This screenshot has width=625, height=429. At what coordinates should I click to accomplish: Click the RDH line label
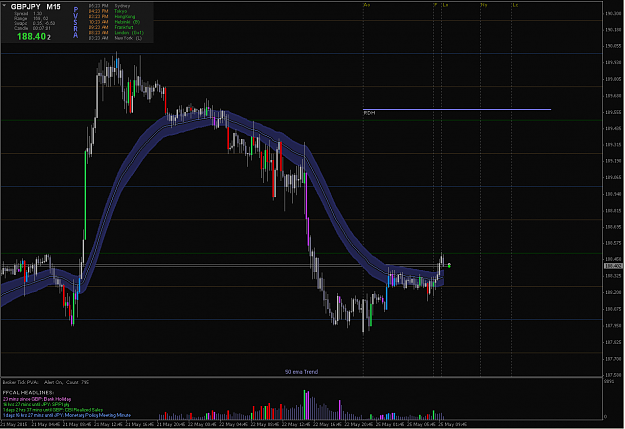[x=369, y=113]
